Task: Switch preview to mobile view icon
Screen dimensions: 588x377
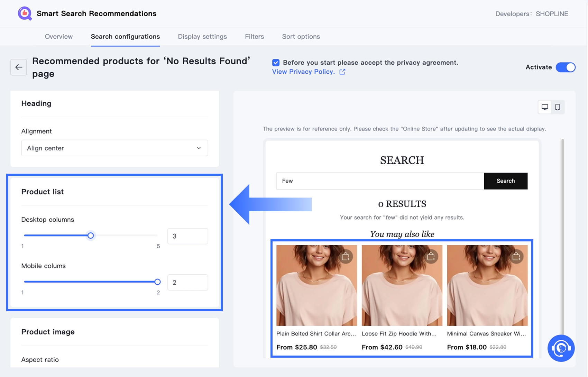Action: point(558,107)
